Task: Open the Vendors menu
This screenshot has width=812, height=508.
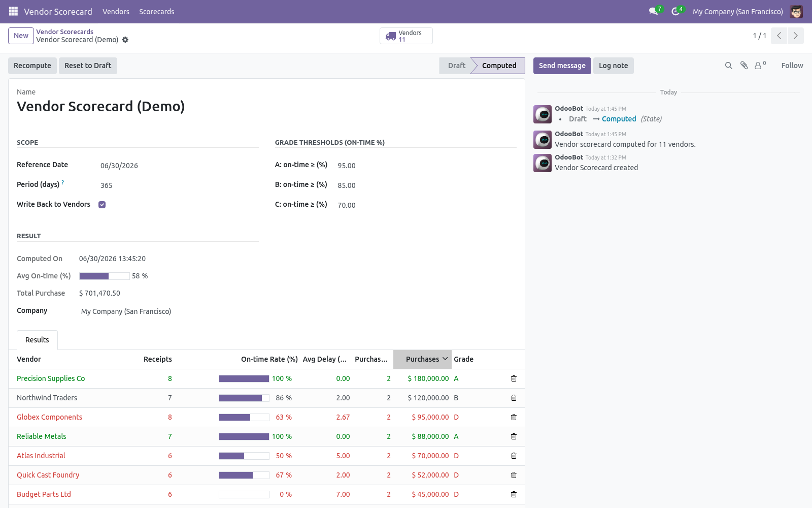Action: pyautogui.click(x=116, y=11)
